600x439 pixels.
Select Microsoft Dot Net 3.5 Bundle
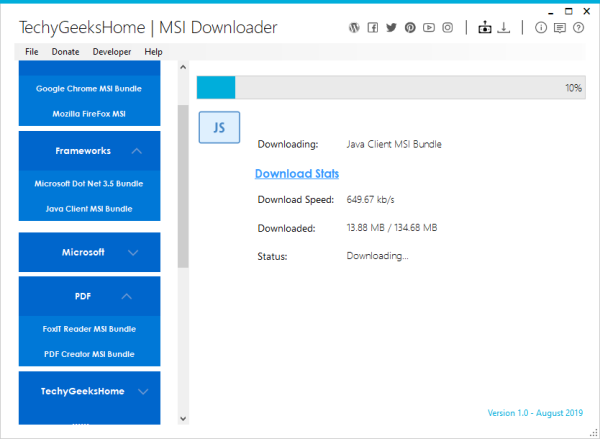89,183
